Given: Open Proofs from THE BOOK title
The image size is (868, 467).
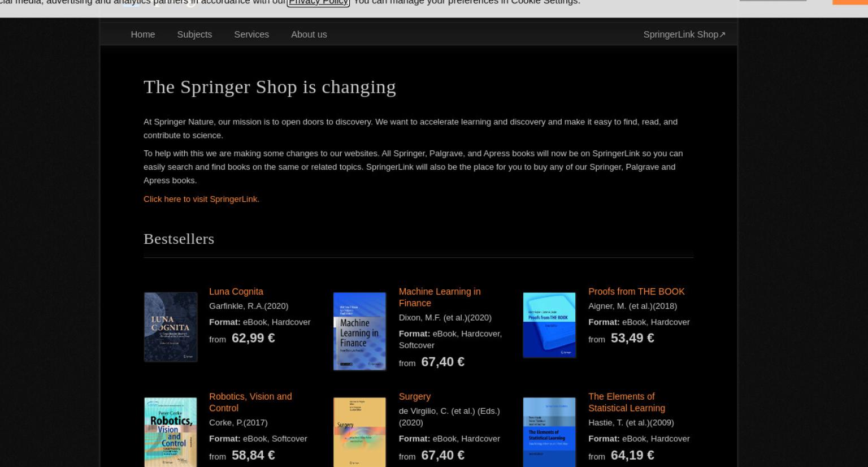Looking at the screenshot, I should (636, 291).
